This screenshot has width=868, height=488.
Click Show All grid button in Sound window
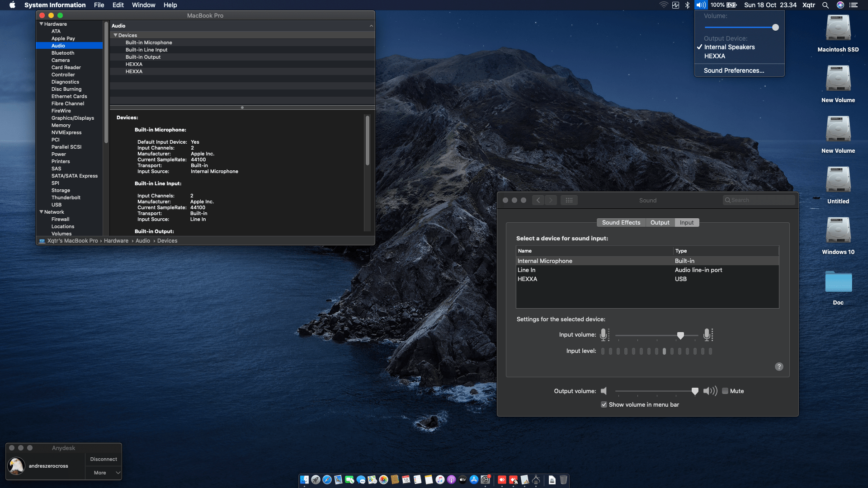tap(569, 200)
